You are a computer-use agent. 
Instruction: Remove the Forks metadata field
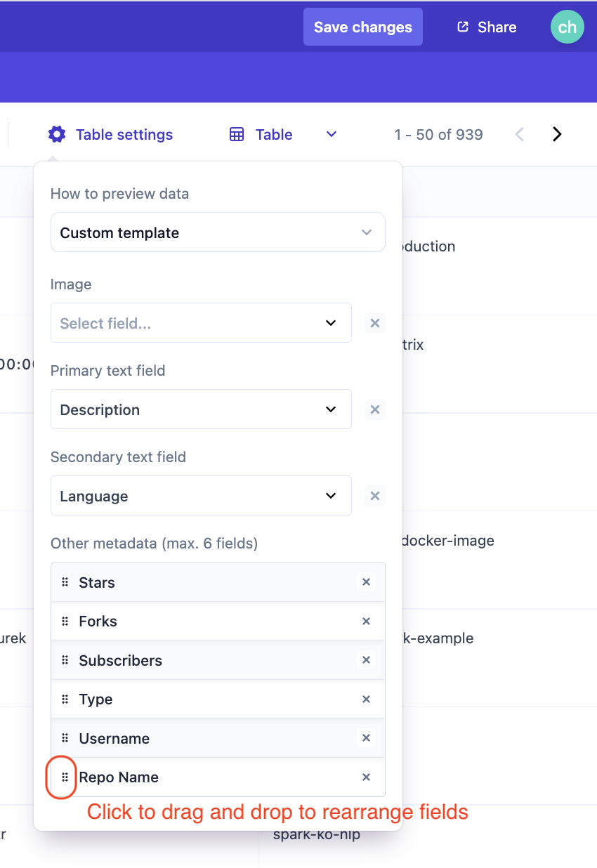point(366,621)
